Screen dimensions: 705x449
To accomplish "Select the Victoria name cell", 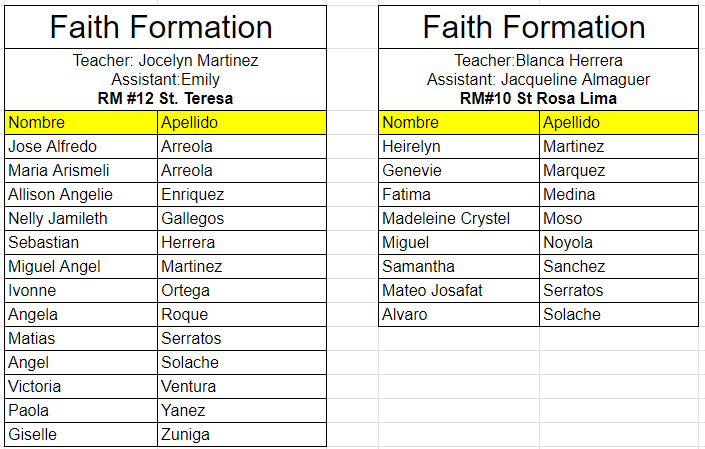I will click(x=80, y=387).
